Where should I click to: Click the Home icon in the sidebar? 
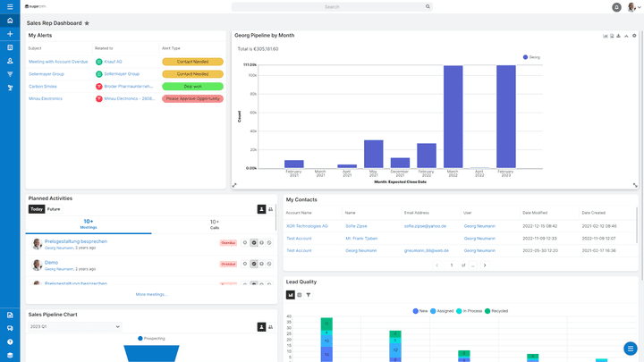click(x=10, y=20)
